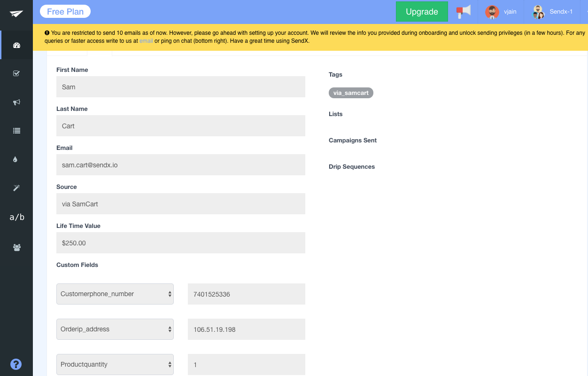Click the Source field via SamCart
588x376 pixels.
click(x=181, y=204)
